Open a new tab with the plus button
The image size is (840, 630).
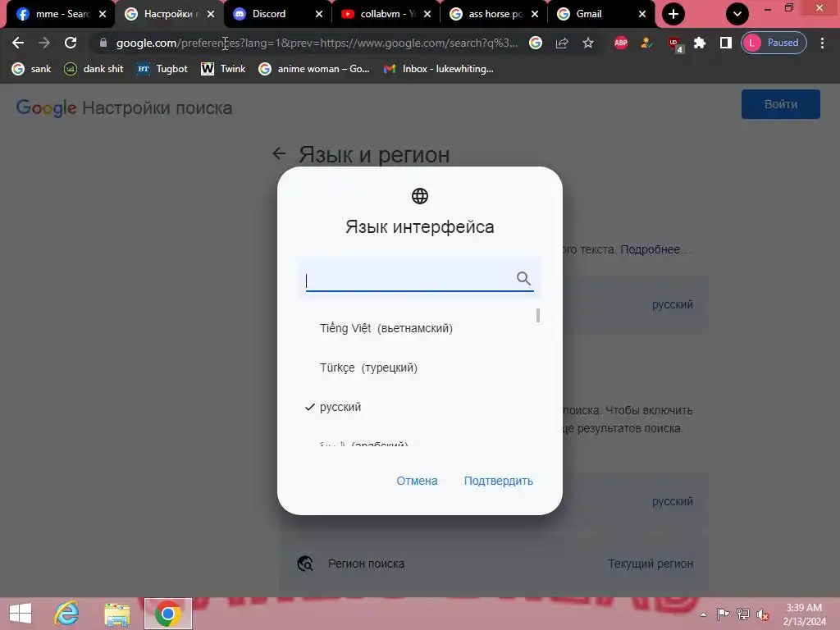(x=673, y=14)
